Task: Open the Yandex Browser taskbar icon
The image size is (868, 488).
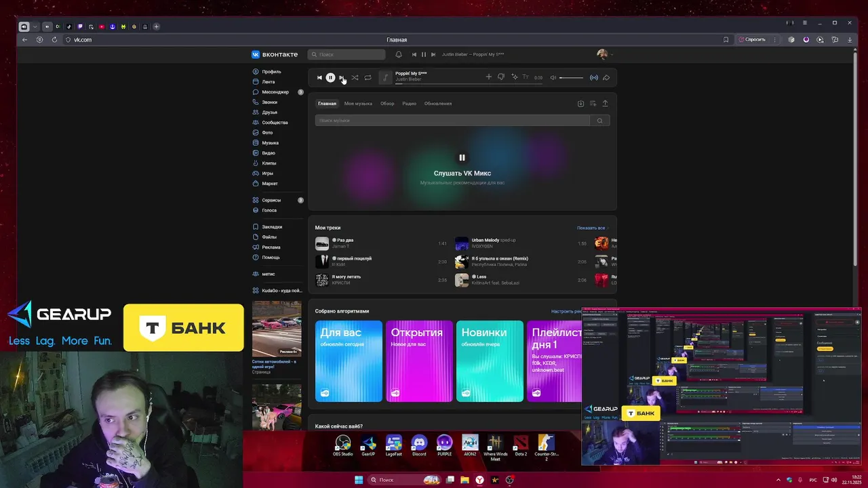Action: pyautogui.click(x=479, y=480)
